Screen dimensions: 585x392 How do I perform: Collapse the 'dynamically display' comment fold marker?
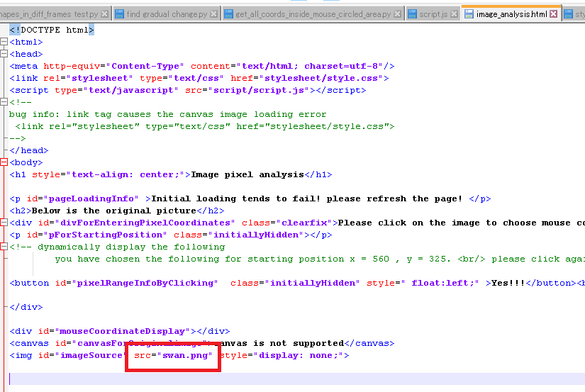pyautogui.click(x=4, y=247)
